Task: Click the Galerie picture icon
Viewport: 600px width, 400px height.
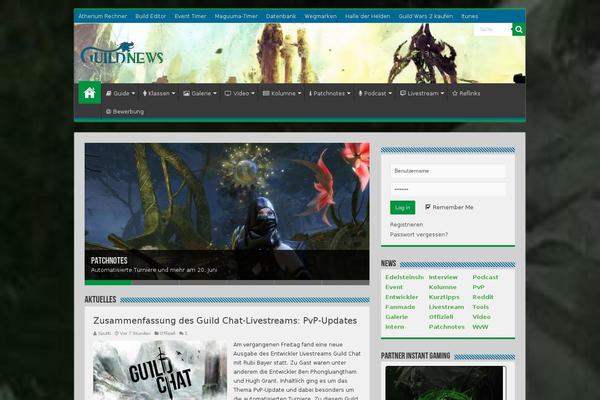Action: pos(186,93)
